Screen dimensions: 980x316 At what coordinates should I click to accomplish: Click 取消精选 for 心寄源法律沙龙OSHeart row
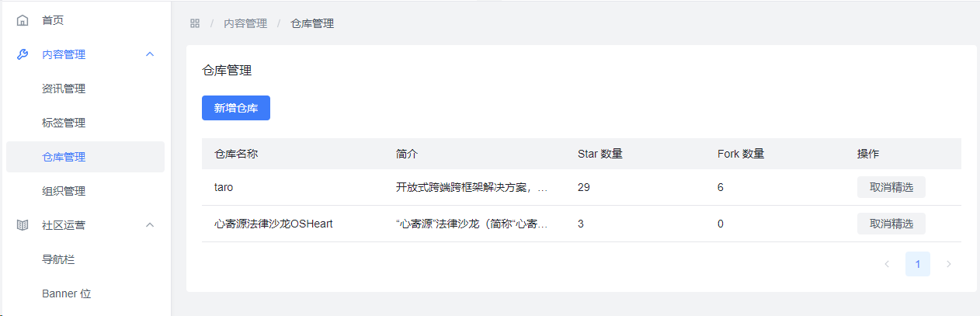(x=891, y=224)
